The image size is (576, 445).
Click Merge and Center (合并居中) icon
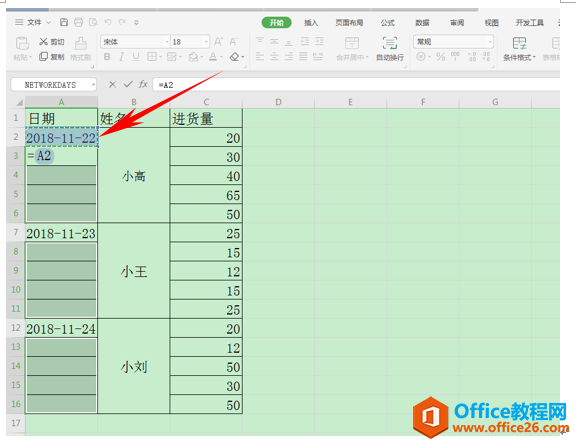(x=352, y=43)
